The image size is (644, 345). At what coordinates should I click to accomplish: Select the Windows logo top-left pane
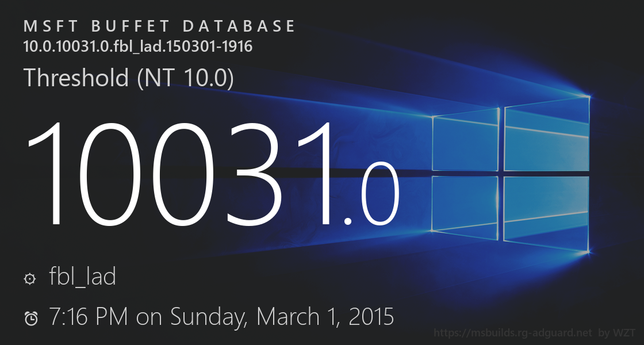pyautogui.click(x=465, y=140)
